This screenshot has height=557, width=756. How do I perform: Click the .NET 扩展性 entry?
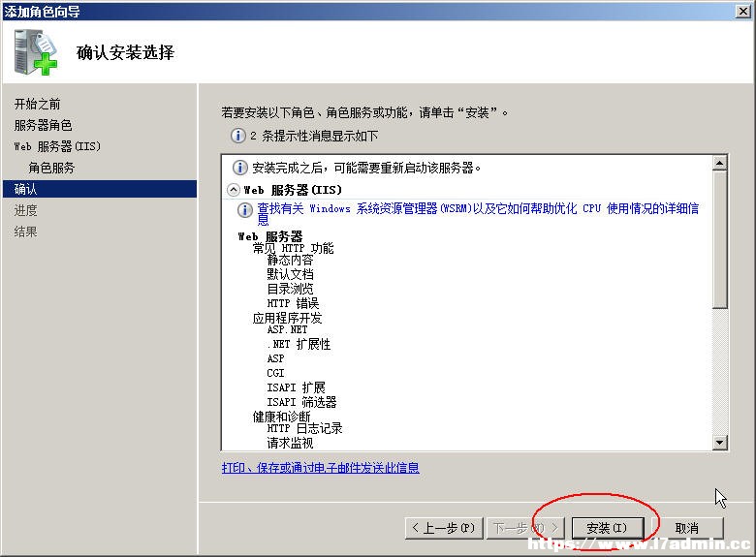pos(299,345)
